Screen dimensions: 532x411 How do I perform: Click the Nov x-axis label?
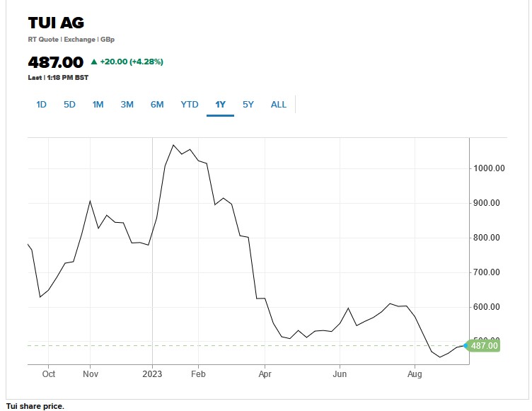[91, 374]
